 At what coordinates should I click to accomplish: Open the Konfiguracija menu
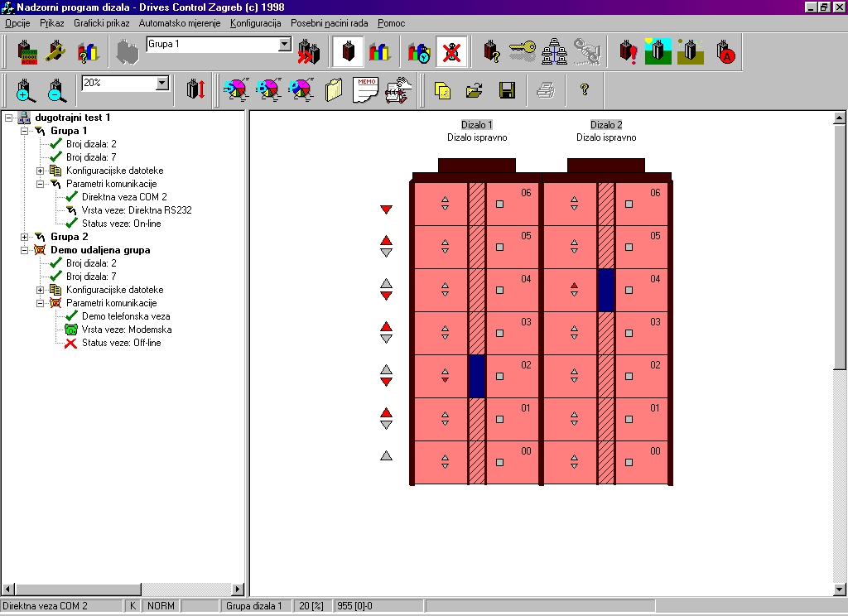[x=256, y=23]
